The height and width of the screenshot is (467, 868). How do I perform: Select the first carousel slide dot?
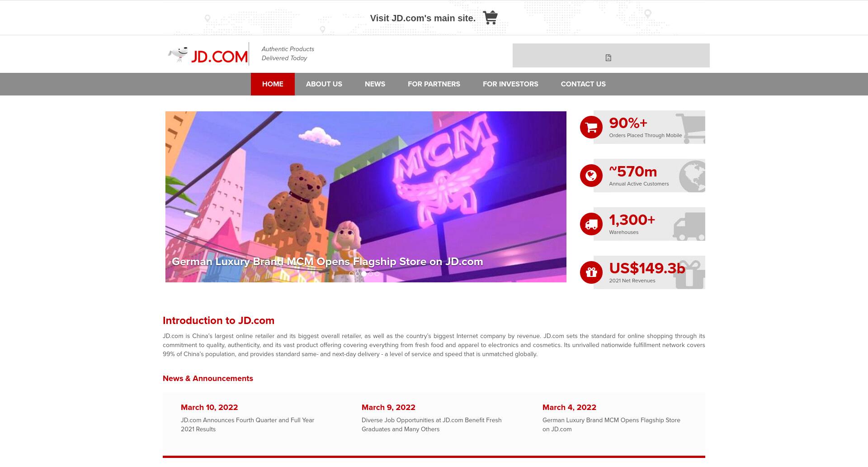point(351,274)
